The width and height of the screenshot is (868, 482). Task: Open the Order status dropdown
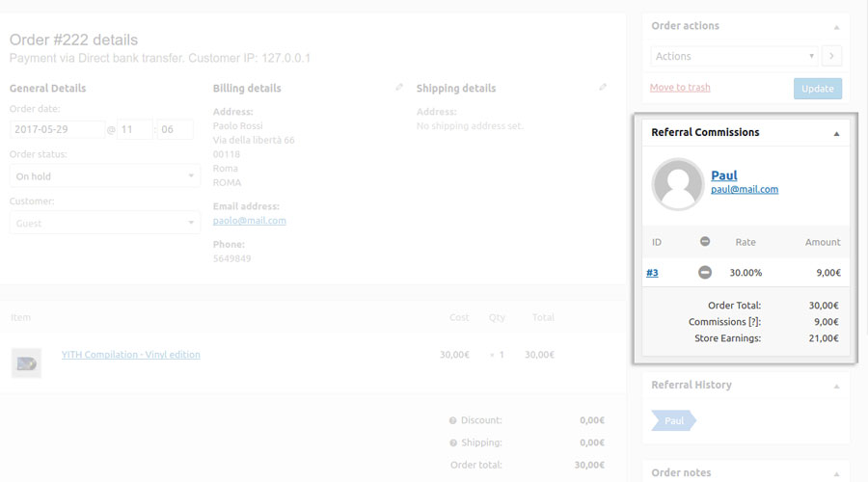pyautogui.click(x=104, y=176)
